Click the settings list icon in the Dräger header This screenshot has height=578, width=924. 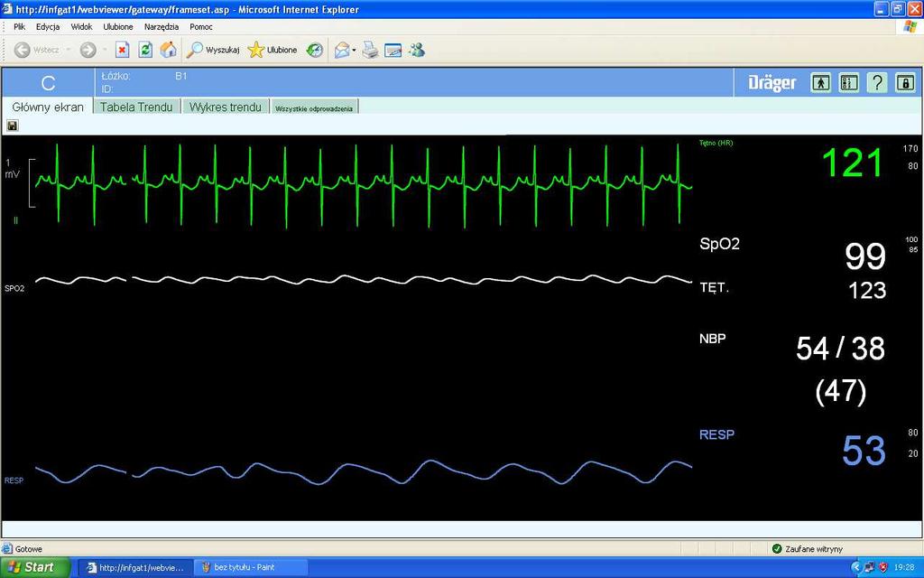848,82
